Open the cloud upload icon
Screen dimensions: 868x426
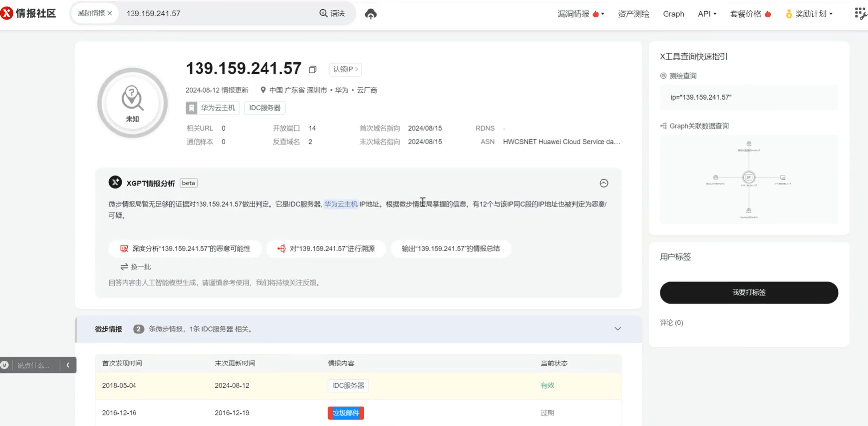(371, 14)
